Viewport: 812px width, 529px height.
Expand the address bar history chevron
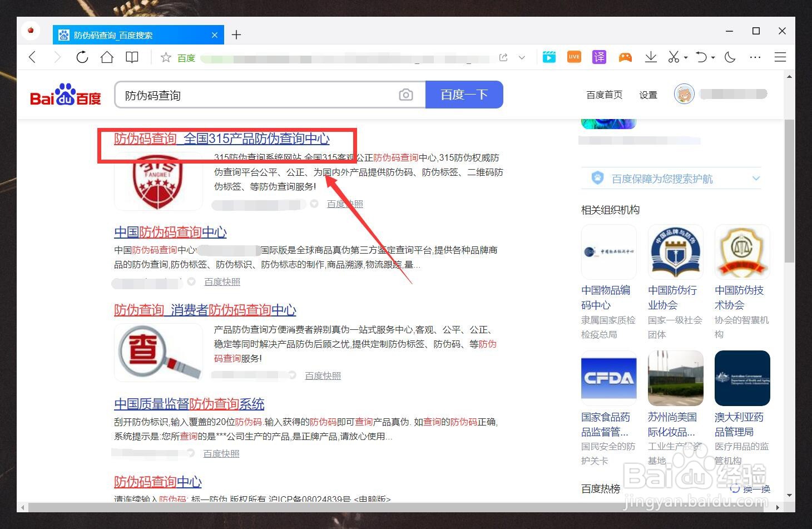tap(522, 57)
